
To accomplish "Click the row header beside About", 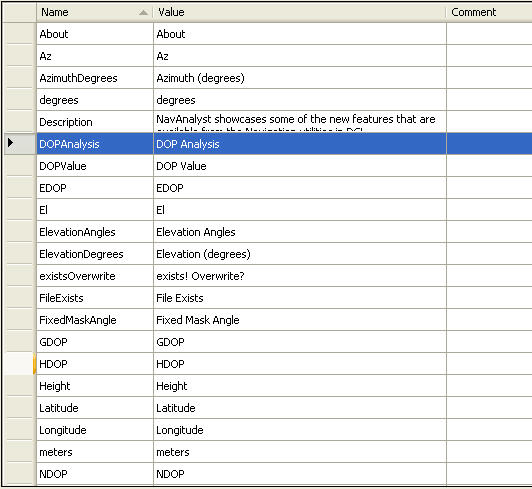I will point(19,34).
